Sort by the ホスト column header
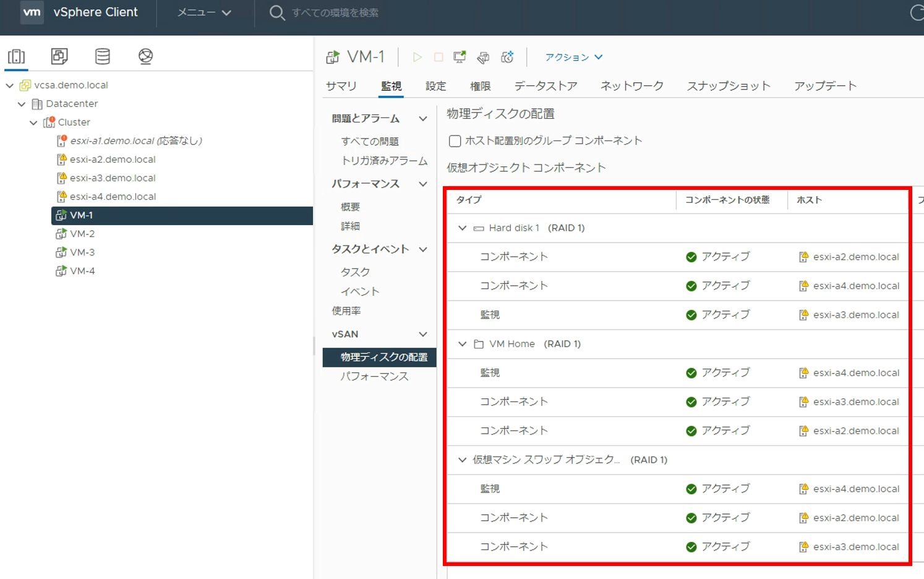 pyautogui.click(x=809, y=200)
